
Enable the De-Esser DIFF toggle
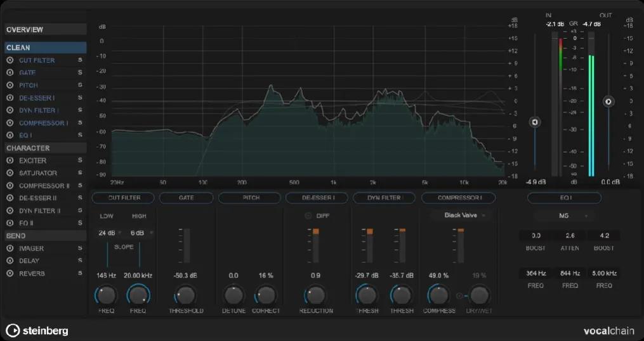point(308,216)
